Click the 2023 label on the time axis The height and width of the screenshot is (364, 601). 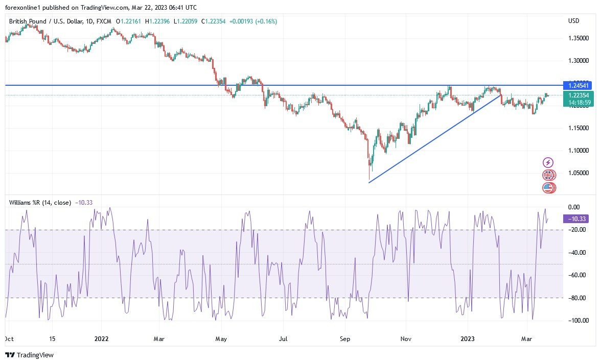click(x=468, y=338)
